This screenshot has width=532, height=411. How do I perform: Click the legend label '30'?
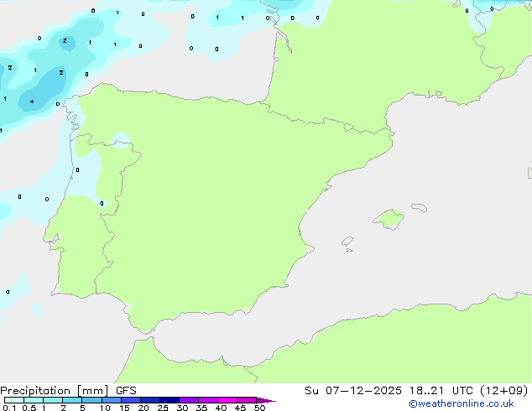[182, 408]
